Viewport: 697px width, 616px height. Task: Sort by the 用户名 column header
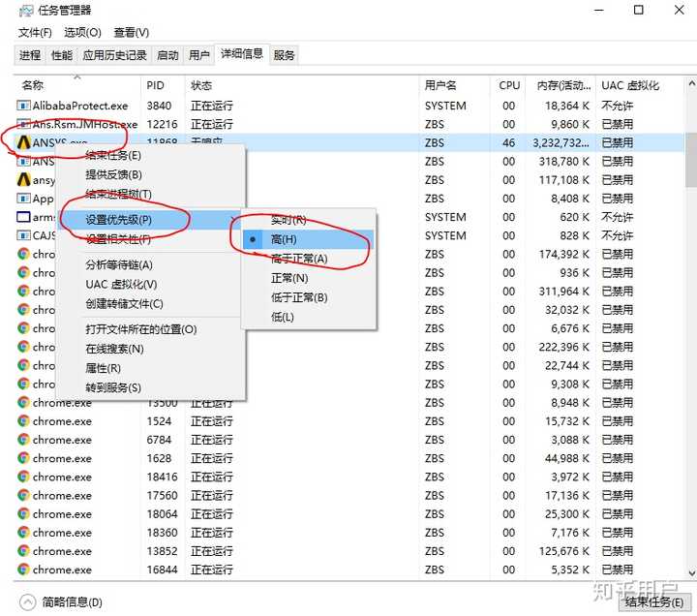coord(454,85)
